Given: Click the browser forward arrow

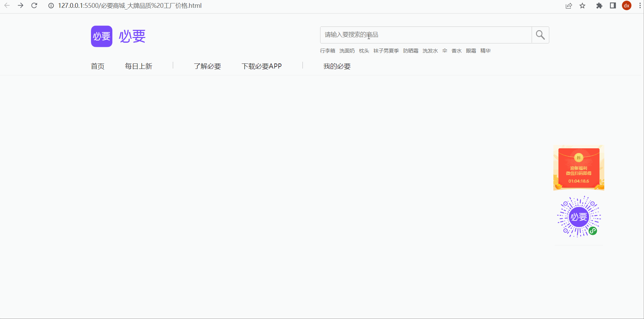Looking at the screenshot, I should coord(21,5).
